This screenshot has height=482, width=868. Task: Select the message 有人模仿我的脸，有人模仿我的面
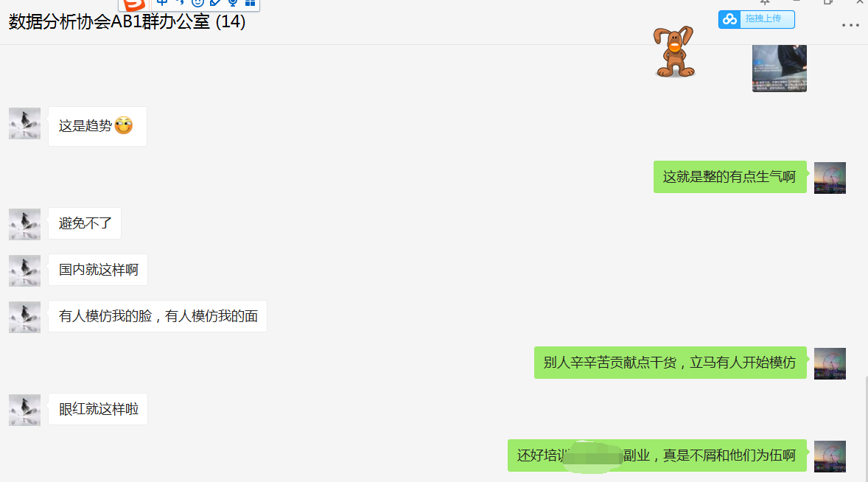(x=158, y=316)
